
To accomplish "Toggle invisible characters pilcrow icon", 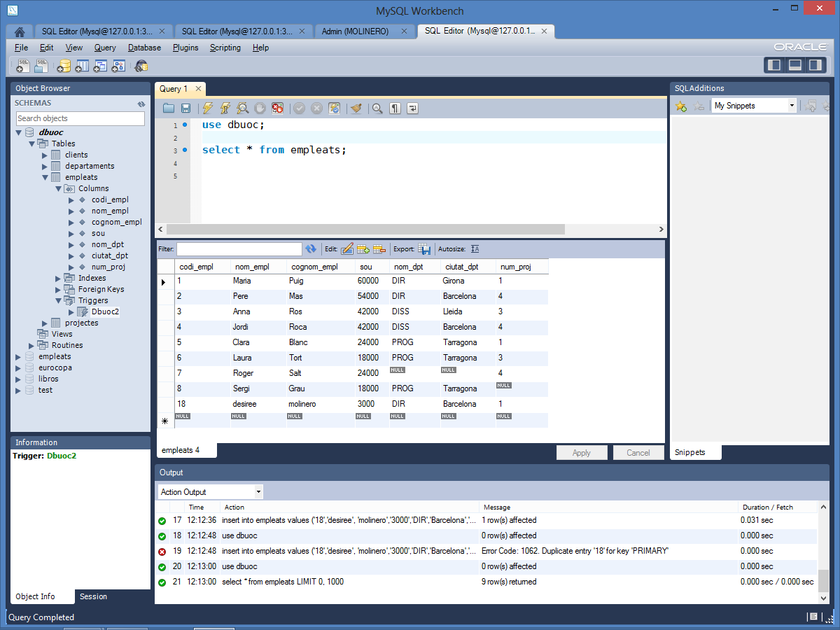I will (395, 108).
